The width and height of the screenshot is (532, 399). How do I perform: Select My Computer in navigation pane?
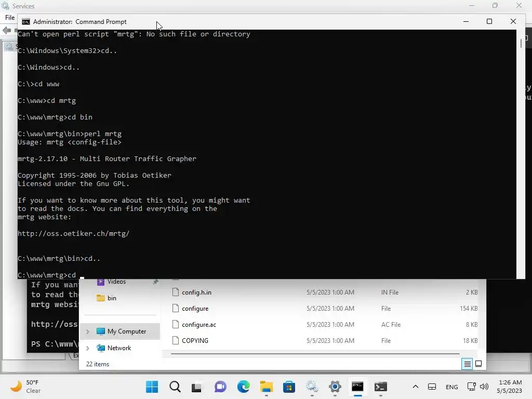120,331
